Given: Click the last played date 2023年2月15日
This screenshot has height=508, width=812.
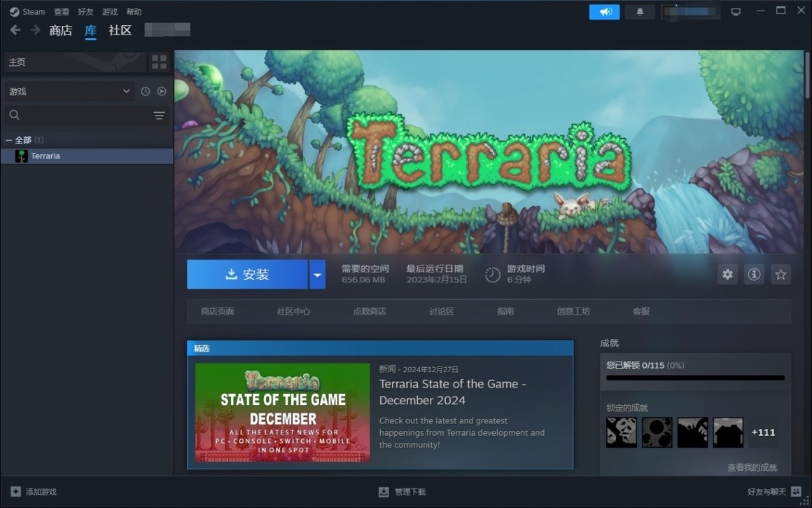Looking at the screenshot, I should [x=437, y=280].
